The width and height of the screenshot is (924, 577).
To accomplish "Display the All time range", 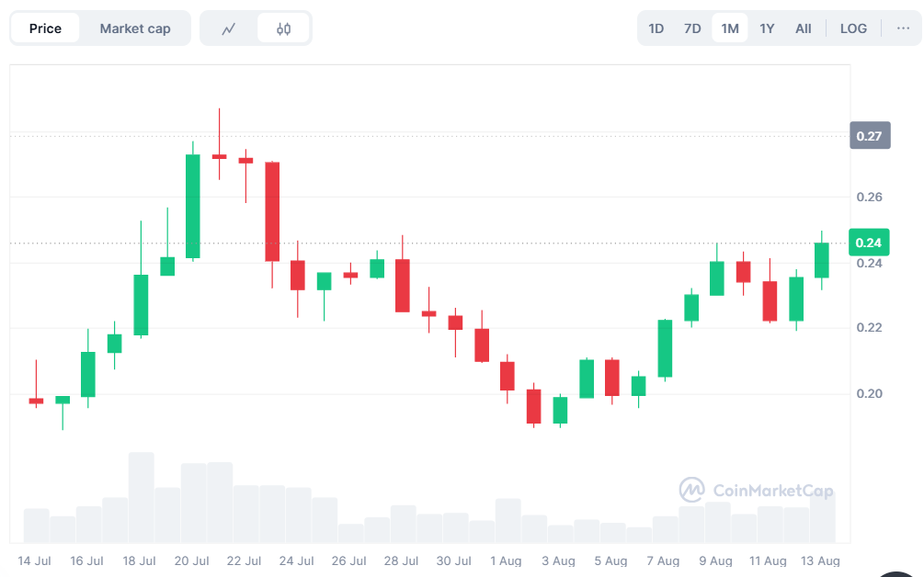I will click(804, 28).
